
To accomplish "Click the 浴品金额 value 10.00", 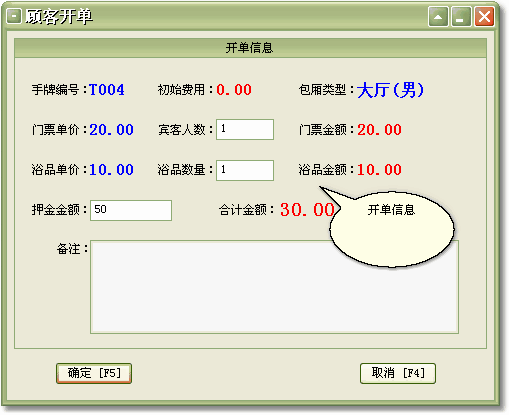I will click(x=379, y=170).
